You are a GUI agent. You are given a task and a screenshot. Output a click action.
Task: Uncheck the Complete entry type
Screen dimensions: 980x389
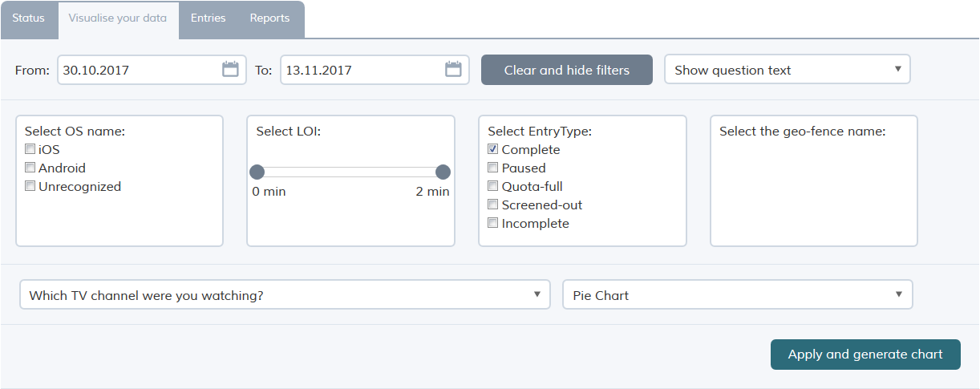tap(493, 149)
